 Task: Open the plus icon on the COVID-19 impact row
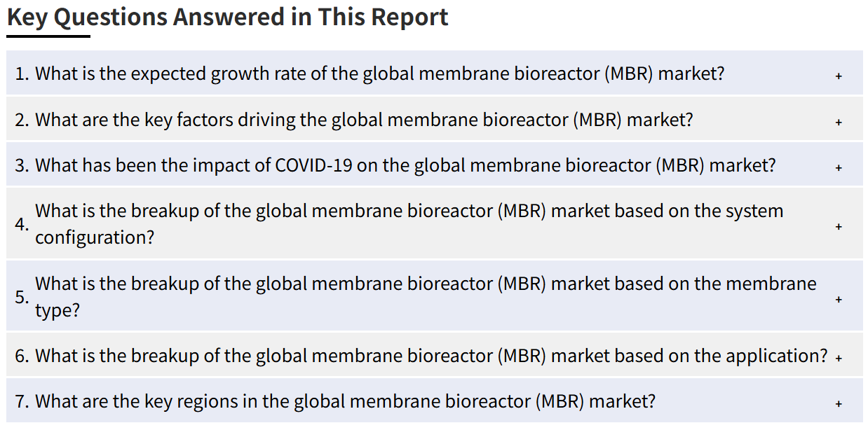click(839, 167)
